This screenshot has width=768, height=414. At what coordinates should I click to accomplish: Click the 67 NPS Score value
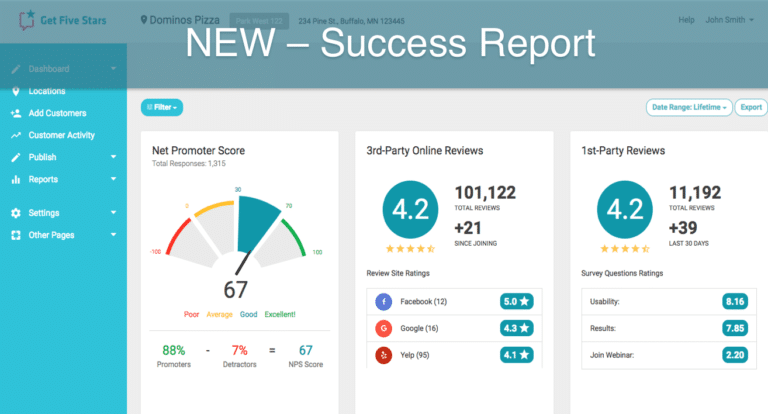[306, 350]
